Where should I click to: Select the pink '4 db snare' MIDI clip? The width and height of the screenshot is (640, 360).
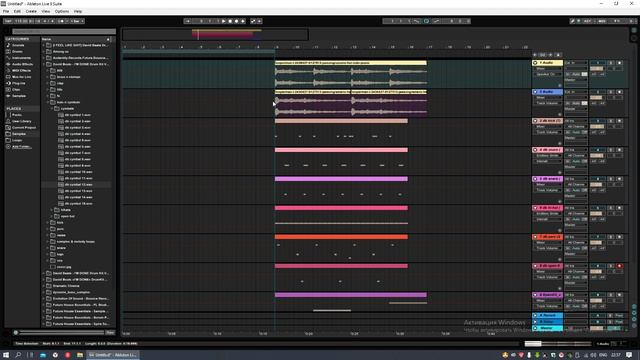pyautogui.click(x=341, y=150)
